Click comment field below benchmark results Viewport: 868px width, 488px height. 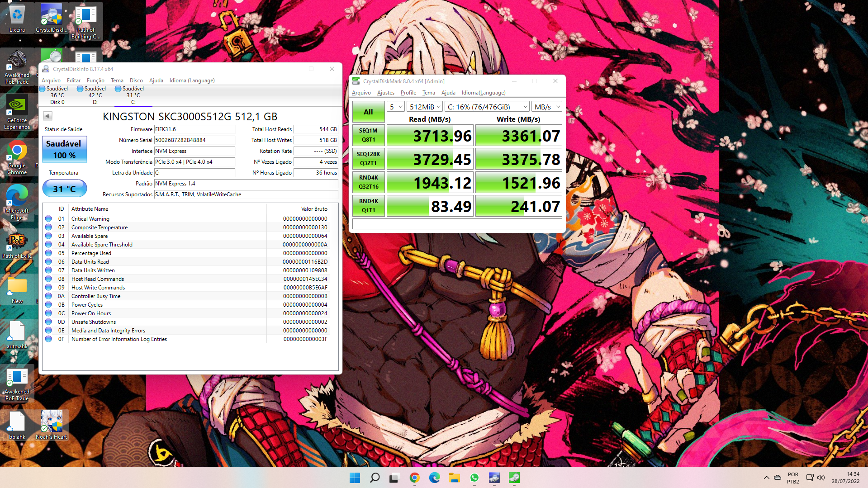coord(457,224)
